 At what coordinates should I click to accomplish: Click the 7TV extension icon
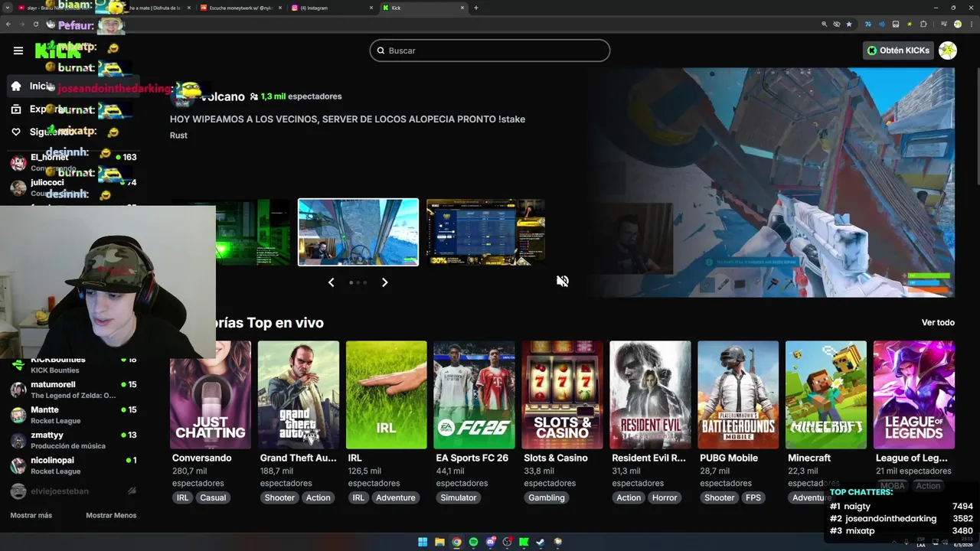click(868, 24)
